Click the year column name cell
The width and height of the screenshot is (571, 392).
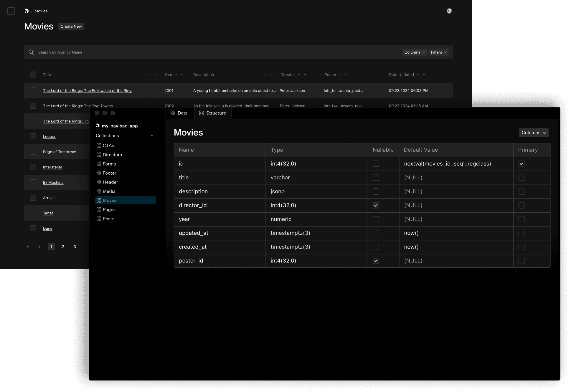(x=220, y=219)
